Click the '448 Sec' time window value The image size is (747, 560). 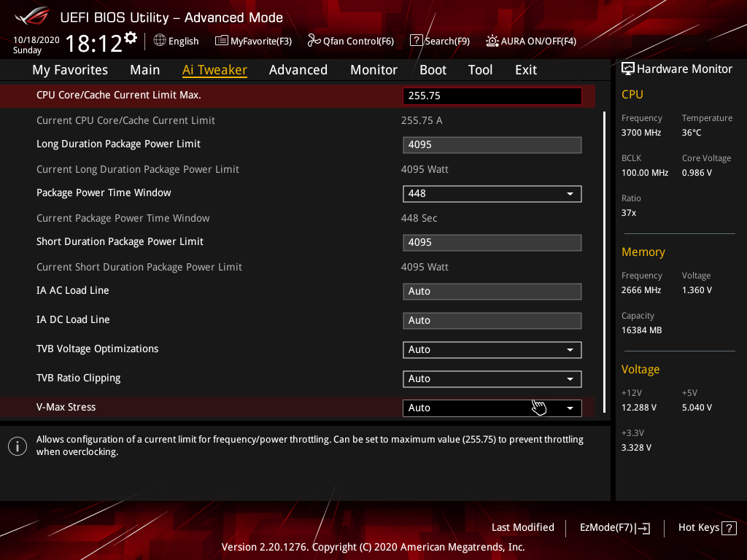tap(419, 218)
